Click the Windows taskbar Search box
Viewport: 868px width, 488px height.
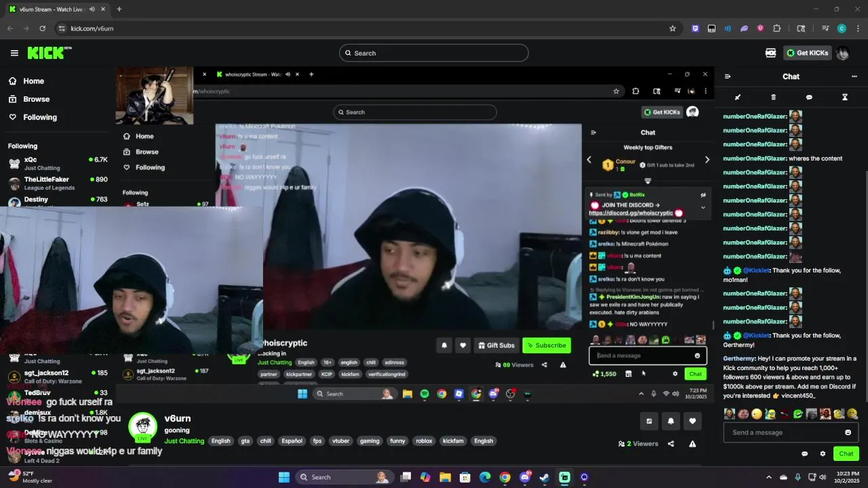pyautogui.click(x=346, y=477)
